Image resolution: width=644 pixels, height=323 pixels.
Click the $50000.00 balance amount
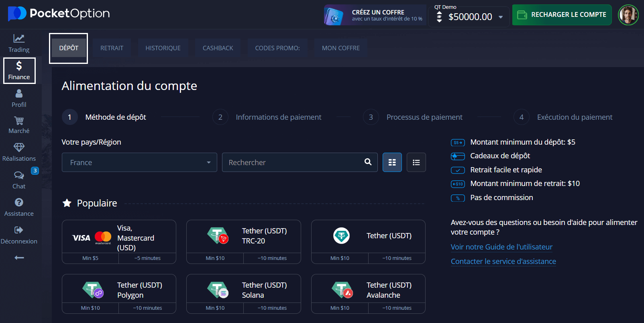(470, 17)
